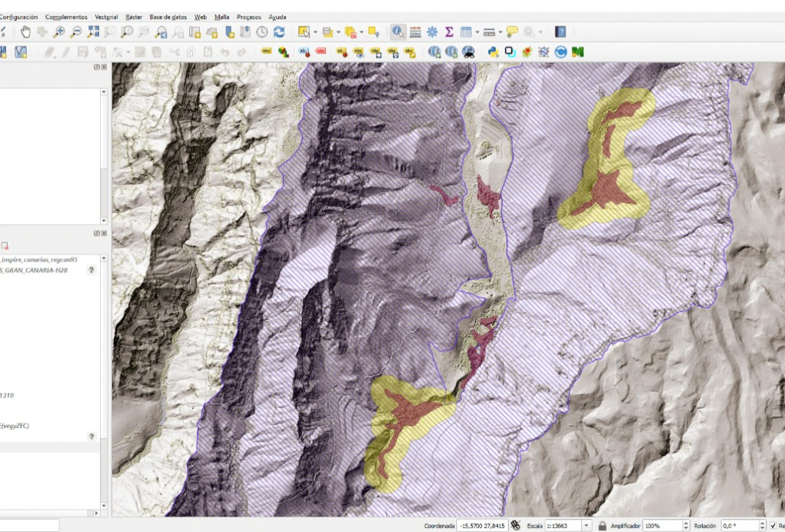Expand the measure tool dropdown arrow
Screen dimensions: 785x532
500,32
